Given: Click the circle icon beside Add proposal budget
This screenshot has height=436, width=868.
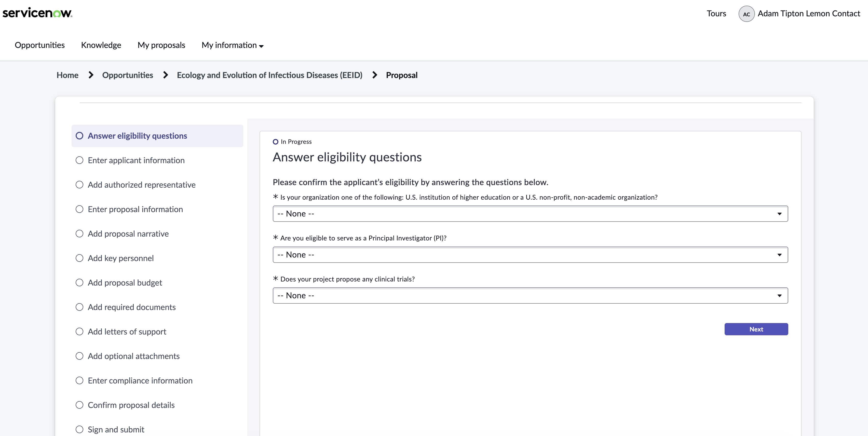Looking at the screenshot, I should [79, 283].
